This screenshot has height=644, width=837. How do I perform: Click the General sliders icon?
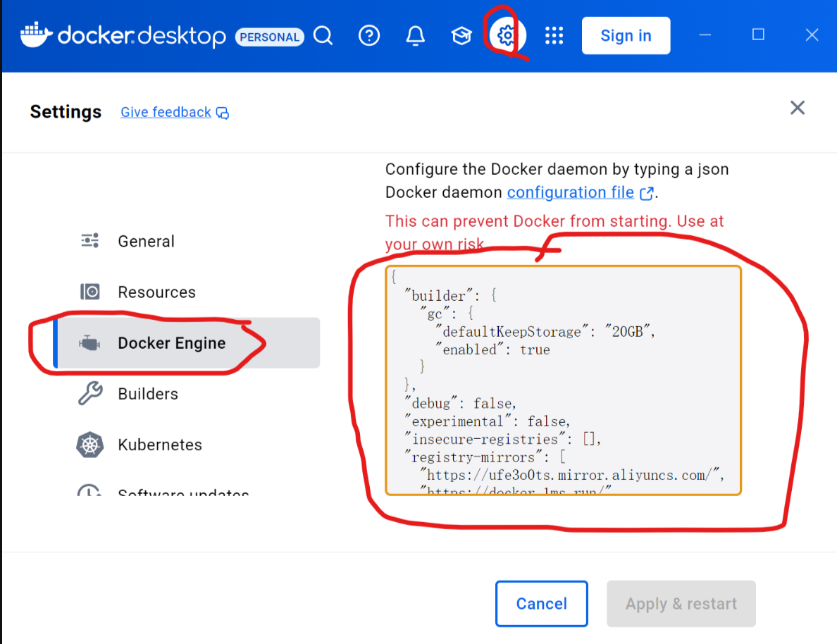pos(89,241)
